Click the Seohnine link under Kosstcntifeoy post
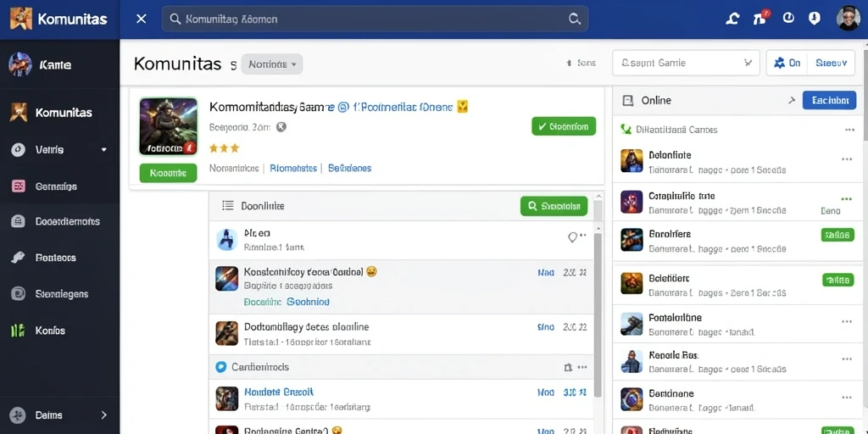 pos(309,302)
